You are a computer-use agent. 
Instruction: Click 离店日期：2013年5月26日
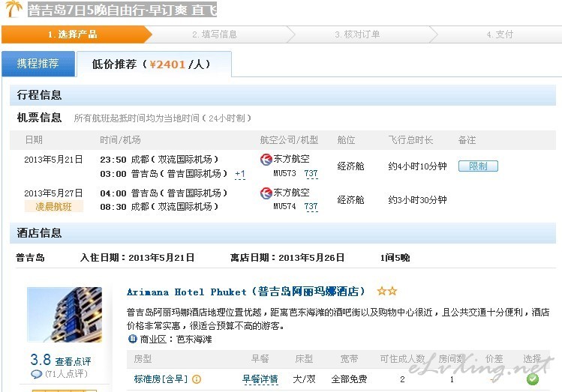click(x=287, y=258)
